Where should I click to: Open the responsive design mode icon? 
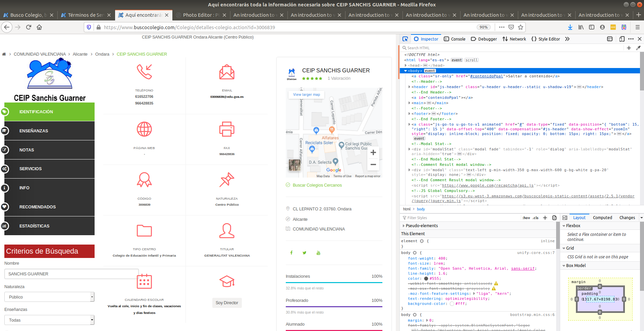pos(622,39)
